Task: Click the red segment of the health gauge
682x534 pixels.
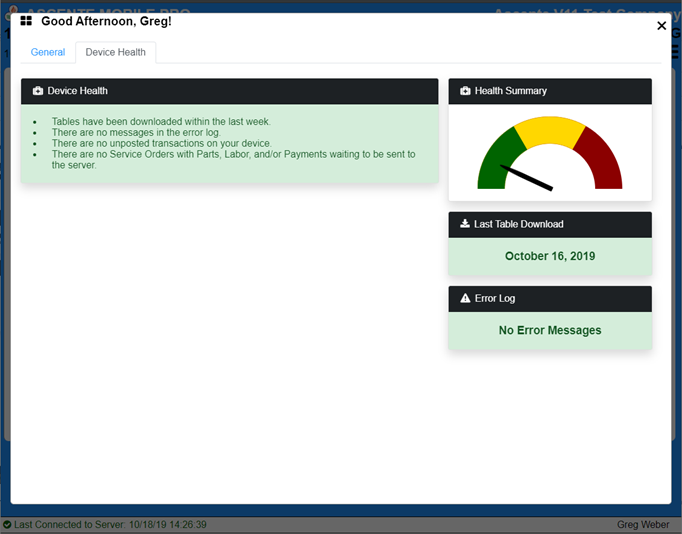Action: 603,162
